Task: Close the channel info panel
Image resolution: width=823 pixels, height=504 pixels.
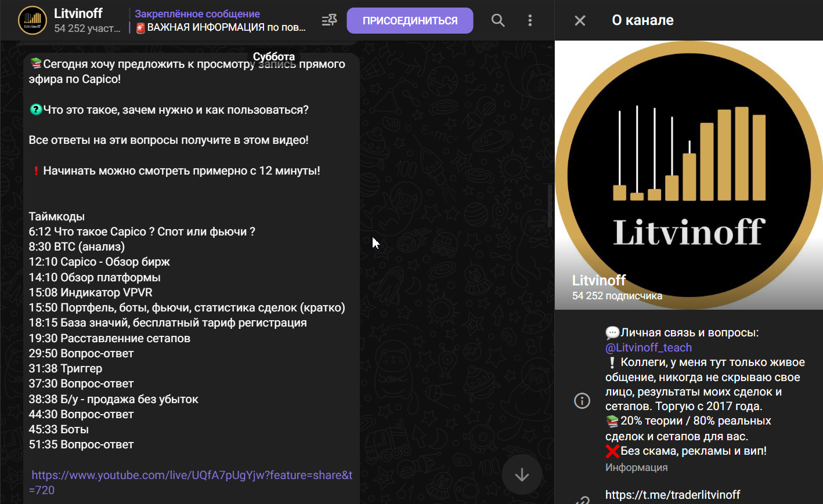Action: pos(580,21)
